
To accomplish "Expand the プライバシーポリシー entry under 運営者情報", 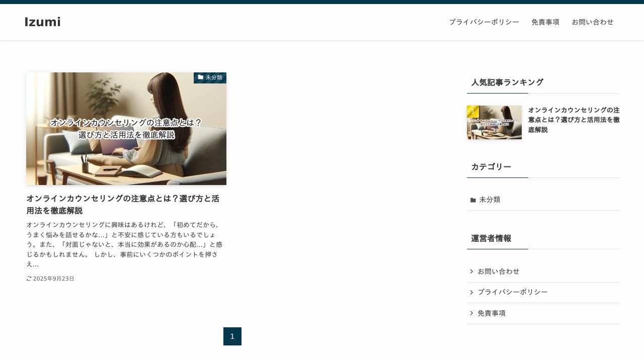I will (513, 292).
